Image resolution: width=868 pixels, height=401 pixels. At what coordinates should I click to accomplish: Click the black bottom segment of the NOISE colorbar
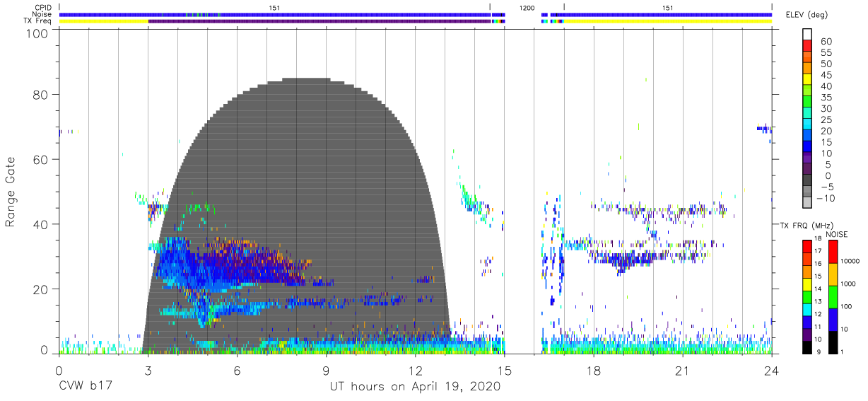coord(834,342)
